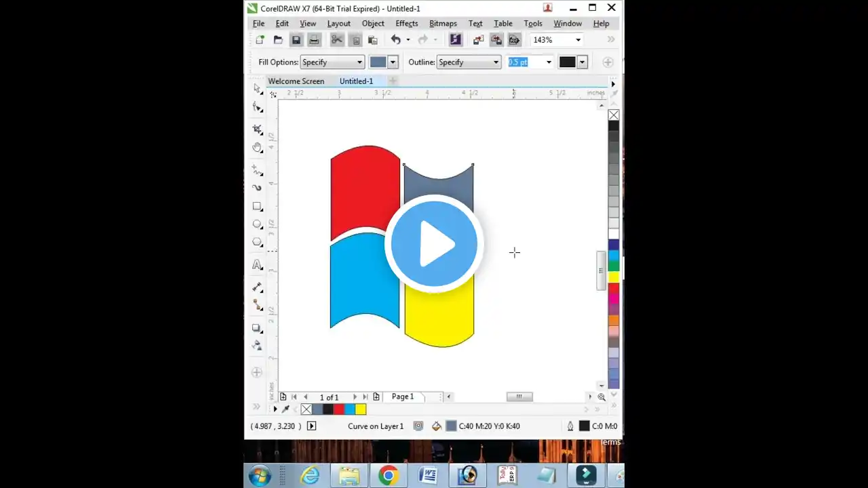Screen dimensions: 868x488
Task: Click the horizontal scrollbar thumb
Action: tap(519, 396)
